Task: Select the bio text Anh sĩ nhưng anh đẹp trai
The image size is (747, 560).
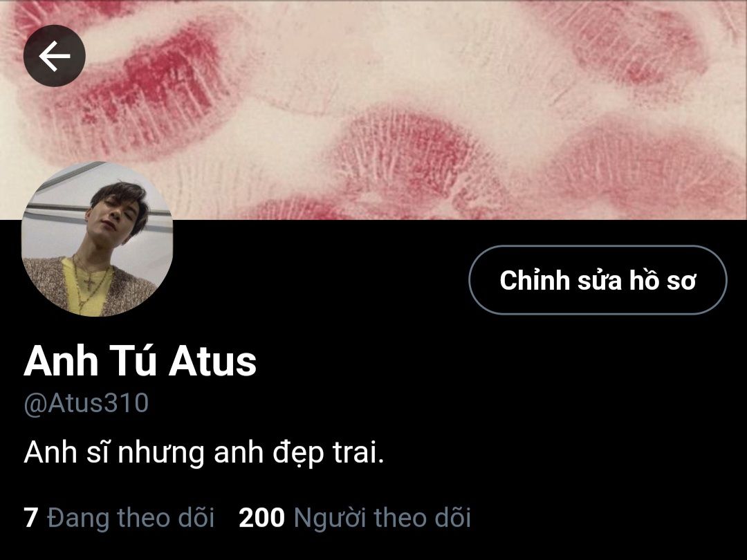Action: click(204, 452)
